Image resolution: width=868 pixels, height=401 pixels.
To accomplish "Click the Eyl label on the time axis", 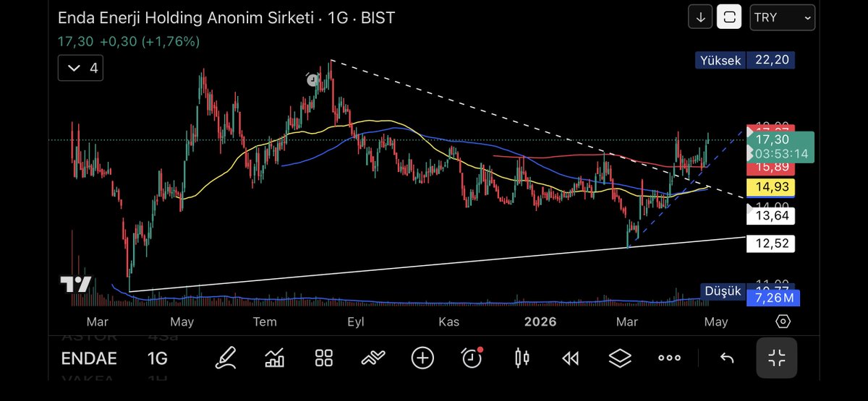I will [x=356, y=322].
